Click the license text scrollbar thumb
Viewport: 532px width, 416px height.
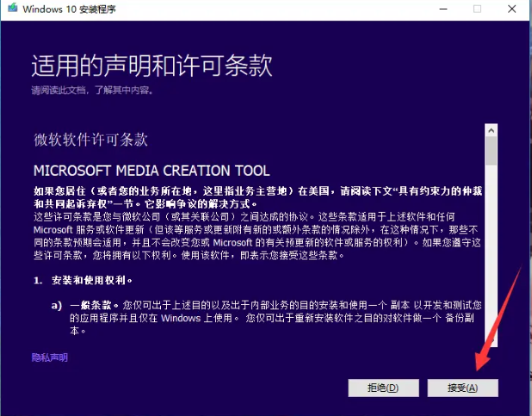(491, 151)
